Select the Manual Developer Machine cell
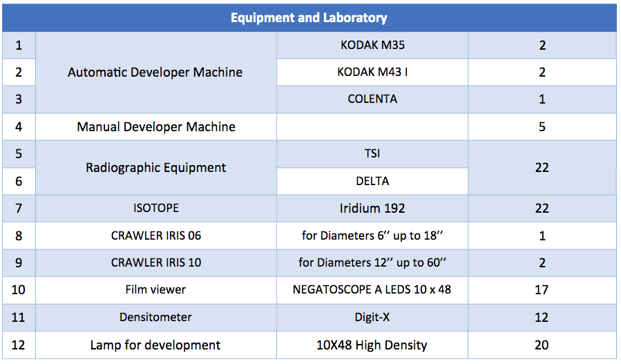Screen dimensions: 621x364 point(155,126)
